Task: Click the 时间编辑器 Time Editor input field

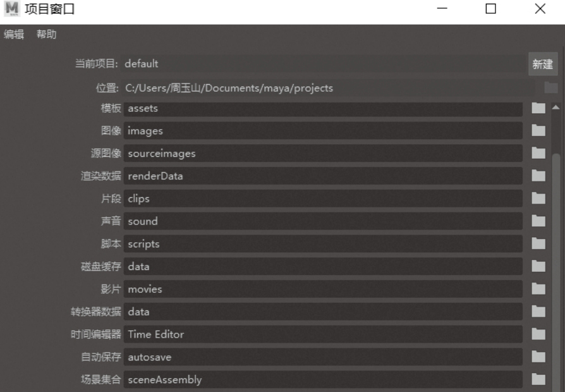Action: point(323,334)
